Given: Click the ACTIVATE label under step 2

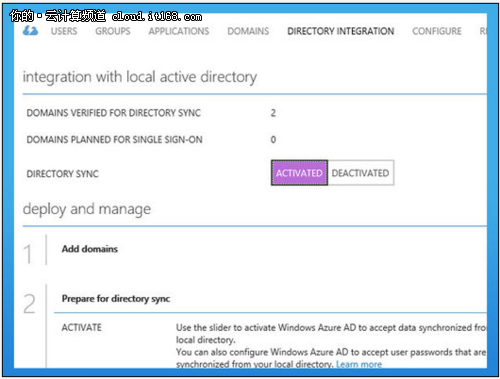Looking at the screenshot, I should pyautogui.click(x=82, y=327).
